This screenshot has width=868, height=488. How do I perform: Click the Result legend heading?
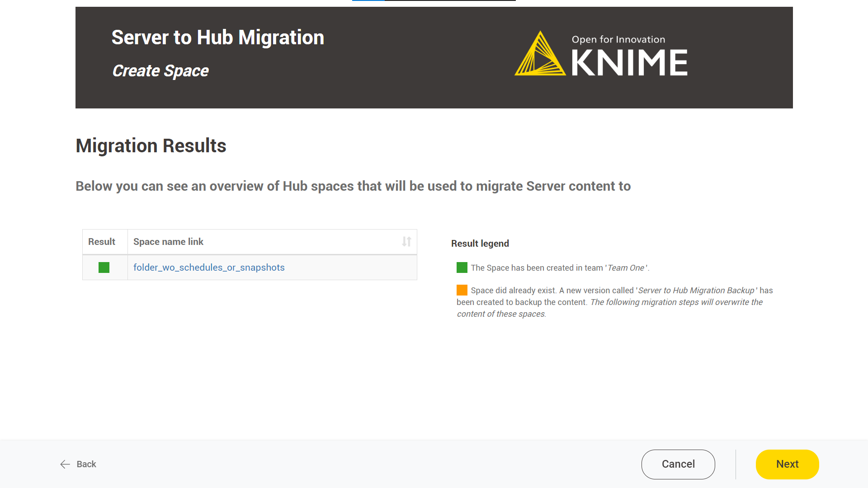point(480,244)
